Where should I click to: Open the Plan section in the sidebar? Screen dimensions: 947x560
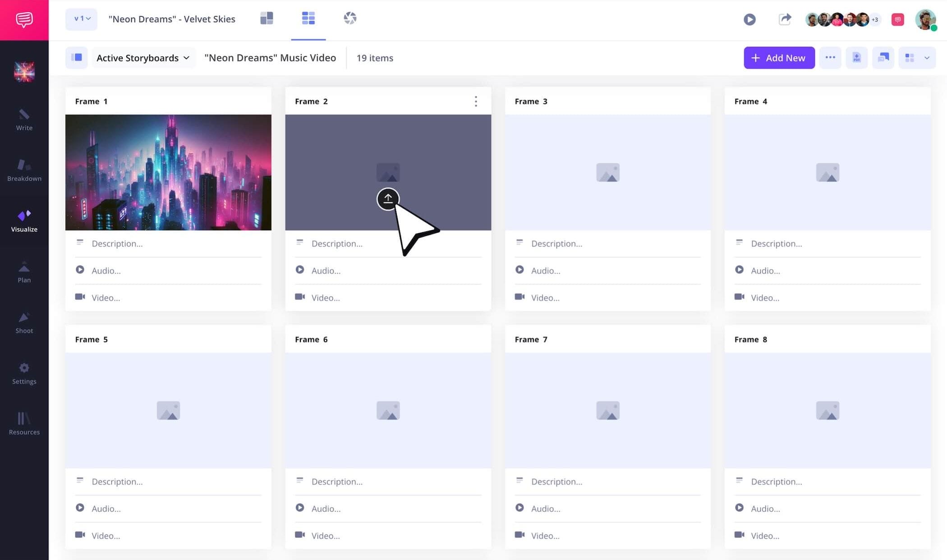pyautogui.click(x=24, y=271)
